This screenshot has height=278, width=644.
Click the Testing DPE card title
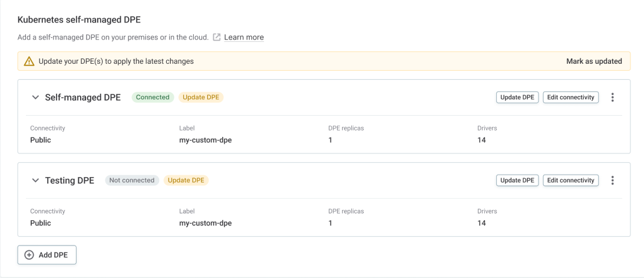click(x=70, y=181)
